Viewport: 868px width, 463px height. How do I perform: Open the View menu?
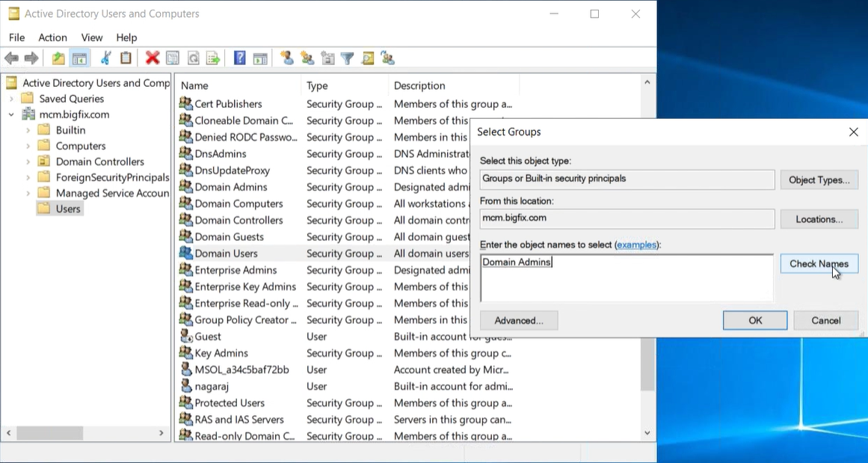(92, 37)
